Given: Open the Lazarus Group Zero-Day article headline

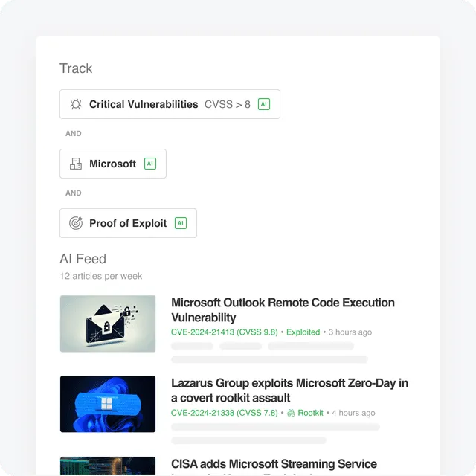Looking at the screenshot, I should pyautogui.click(x=289, y=390).
